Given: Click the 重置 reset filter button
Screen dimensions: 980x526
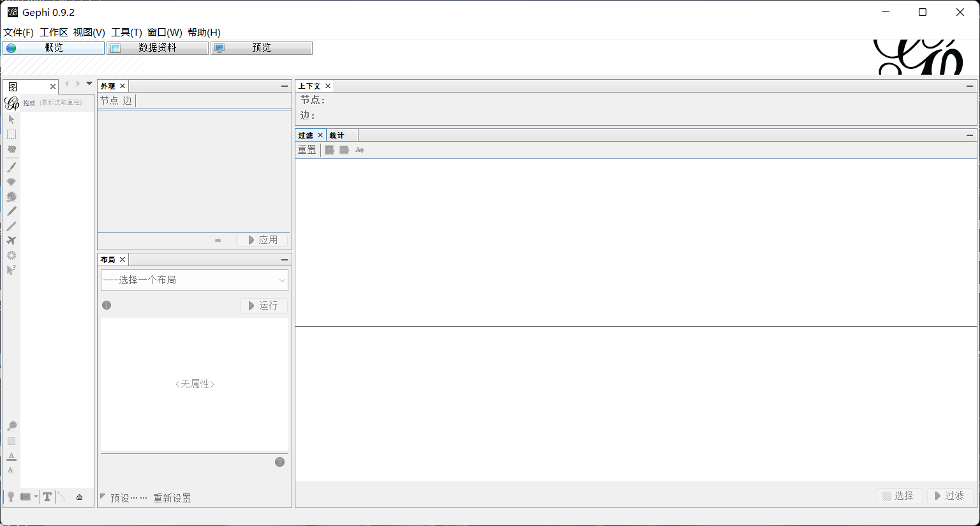Looking at the screenshot, I should (x=307, y=150).
